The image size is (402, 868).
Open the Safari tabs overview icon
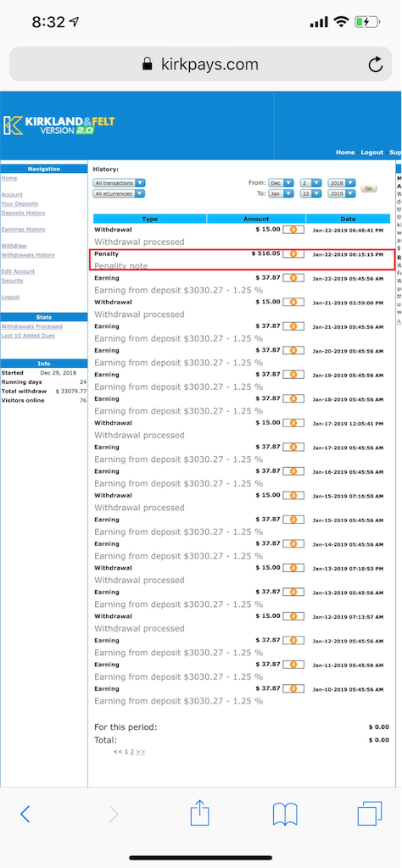pos(369,814)
